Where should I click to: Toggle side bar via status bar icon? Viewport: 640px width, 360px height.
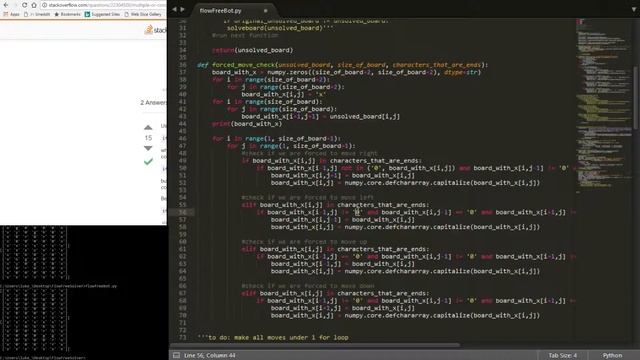pyautogui.click(x=176, y=356)
